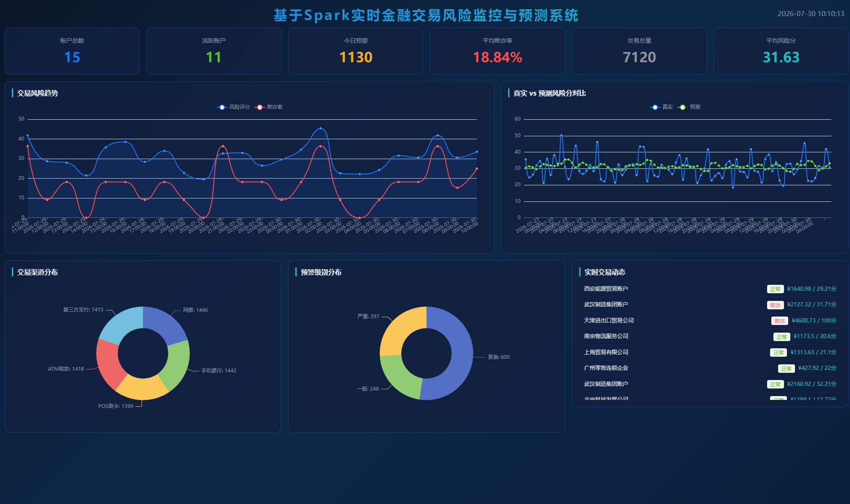Click the 交易总量 value 7120
The image size is (850, 504).
[639, 57]
